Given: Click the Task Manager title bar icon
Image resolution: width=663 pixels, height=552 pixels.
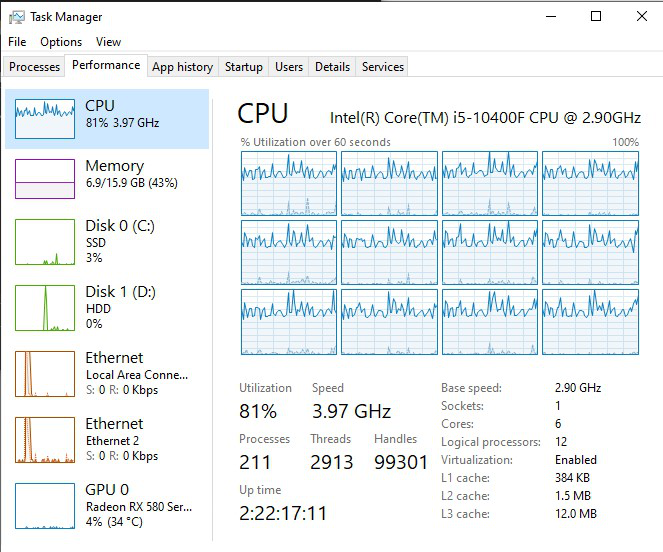Looking at the screenshot, I should click(x=16, y=16).
